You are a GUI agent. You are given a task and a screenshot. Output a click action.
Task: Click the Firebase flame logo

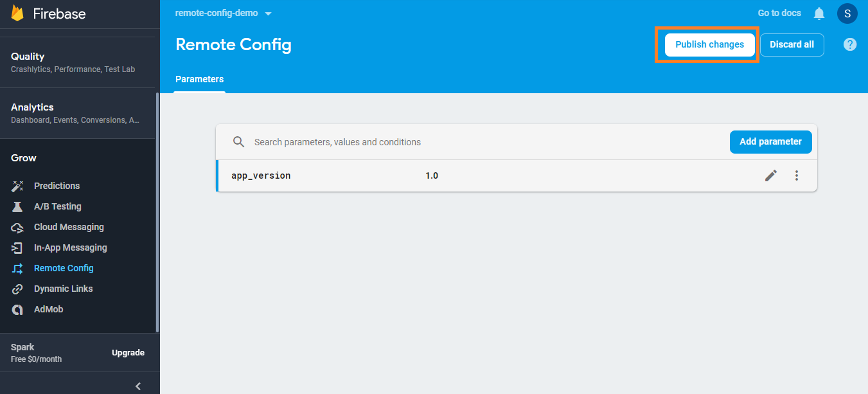(18, 13)
